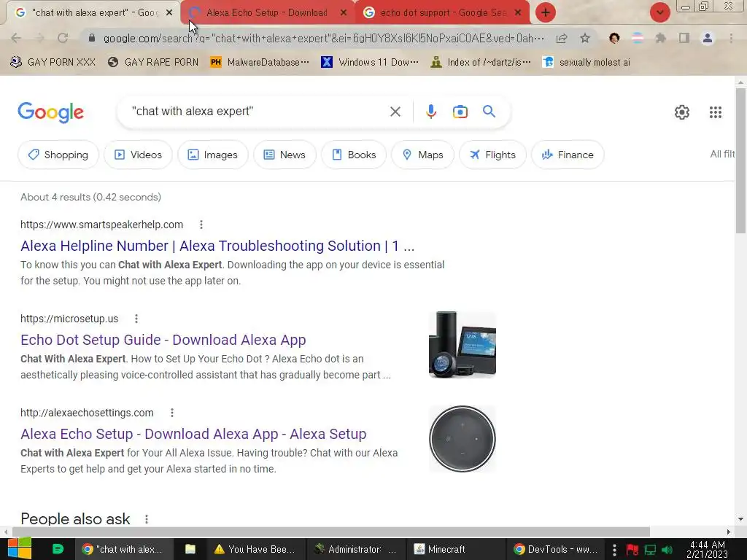Screen dimensions: 747x560
Task: Switch to the You Have Bee... window
Action: click(255, 549)
